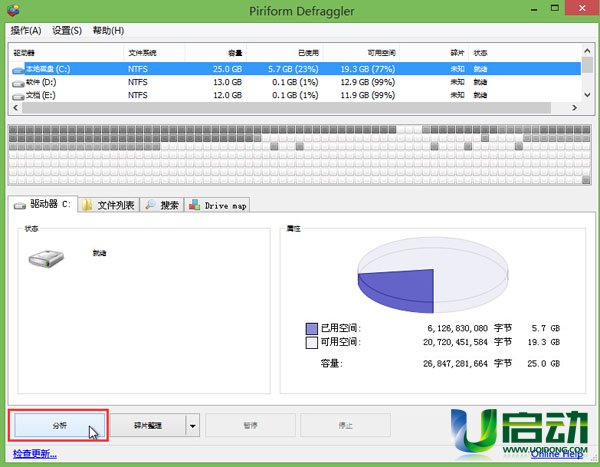Click the drive list scroll down arrow
Viewport: 600px width, 467px height.
pos(587,95)
